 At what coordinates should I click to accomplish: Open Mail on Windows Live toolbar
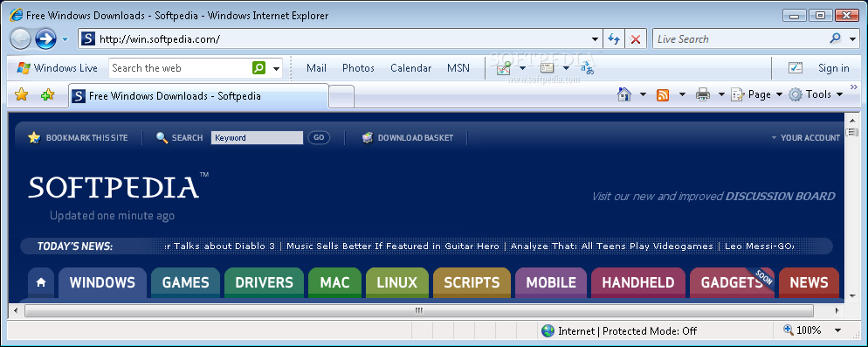[x=316, y=68]
